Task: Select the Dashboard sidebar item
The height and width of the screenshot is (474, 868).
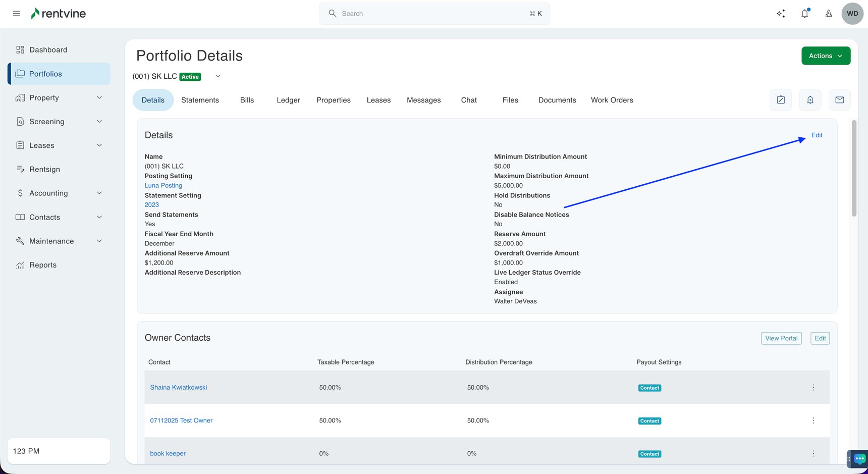Action: [48, 49]
